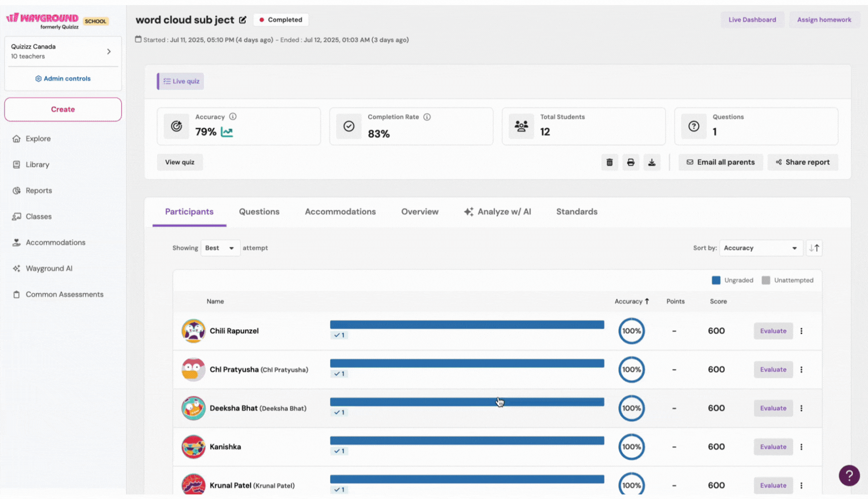Switch to the Questions tab
The width and height of the screenshot is (868, 499).
[x=259, y=212]
